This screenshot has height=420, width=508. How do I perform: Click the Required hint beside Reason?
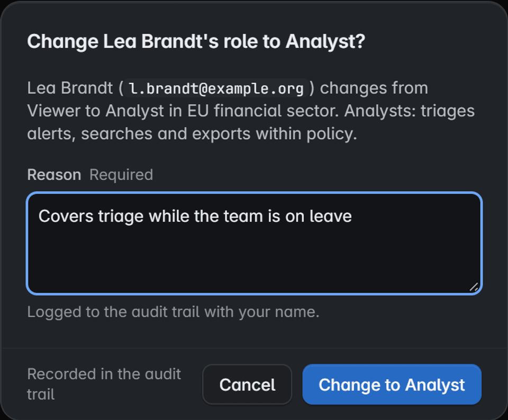(121, 175)
